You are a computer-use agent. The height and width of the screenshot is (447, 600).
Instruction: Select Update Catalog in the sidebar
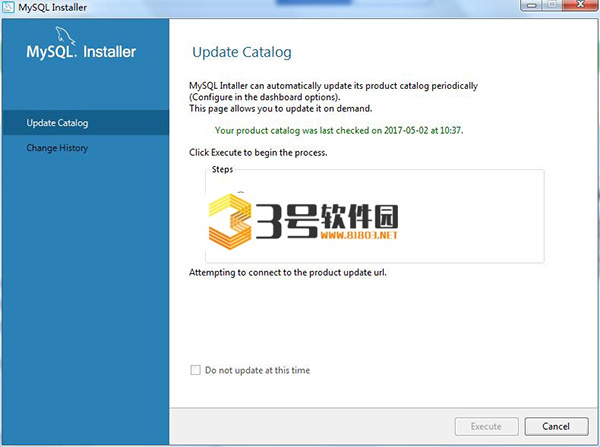click(x=85, y=122)
